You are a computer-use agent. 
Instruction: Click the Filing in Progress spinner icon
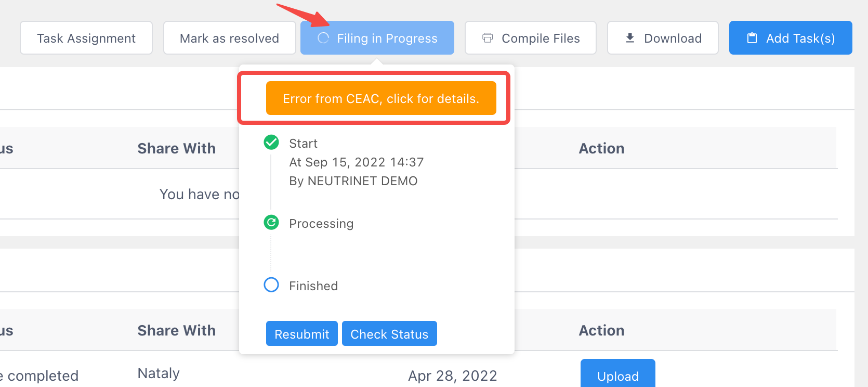pos(323,38)
